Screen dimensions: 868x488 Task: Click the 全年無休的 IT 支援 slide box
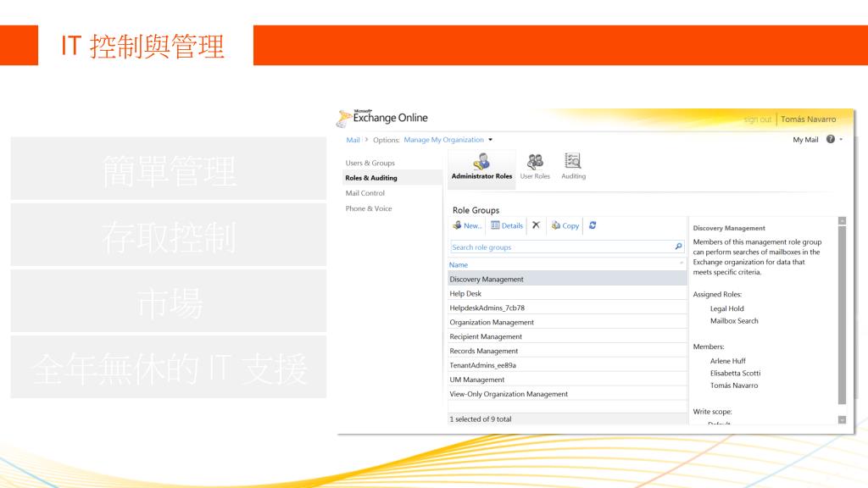pos(169,367)
